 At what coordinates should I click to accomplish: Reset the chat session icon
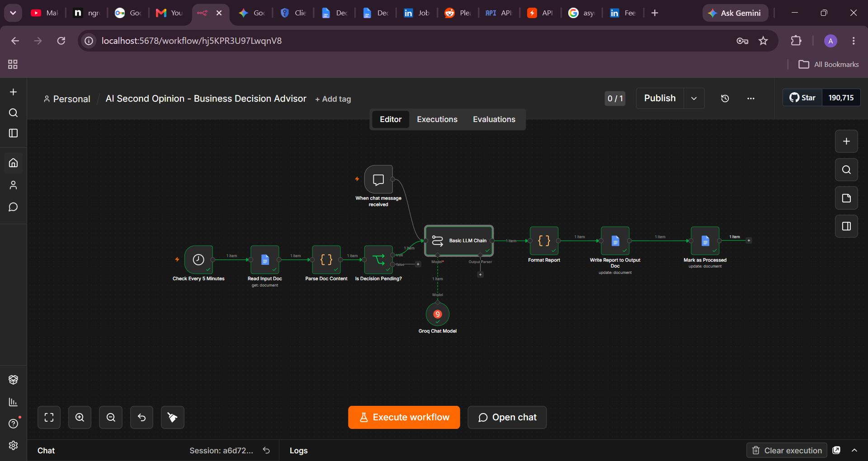267,450
